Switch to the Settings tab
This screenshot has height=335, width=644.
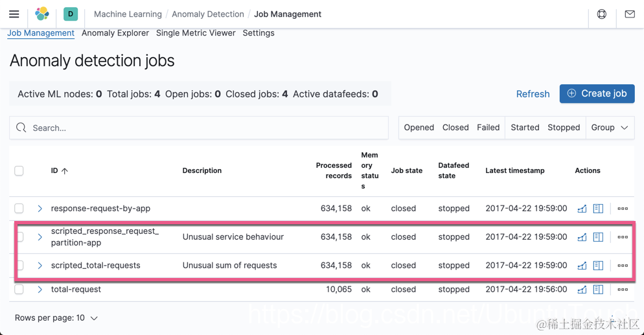pos(259,33)
